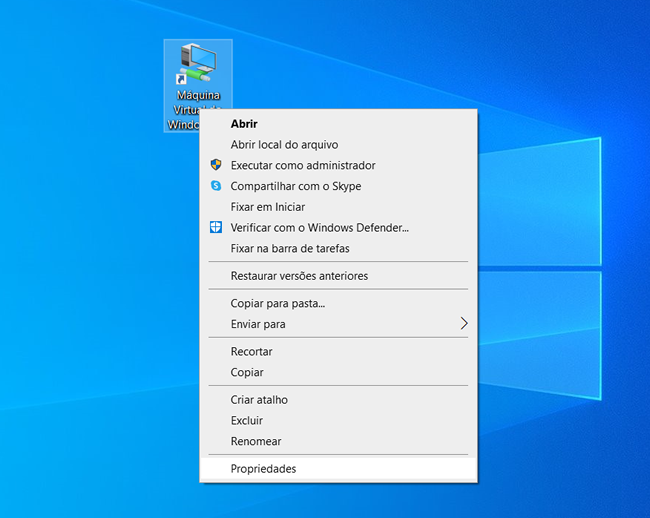Choose Excluir to delete the shortcut

[247, 421]
